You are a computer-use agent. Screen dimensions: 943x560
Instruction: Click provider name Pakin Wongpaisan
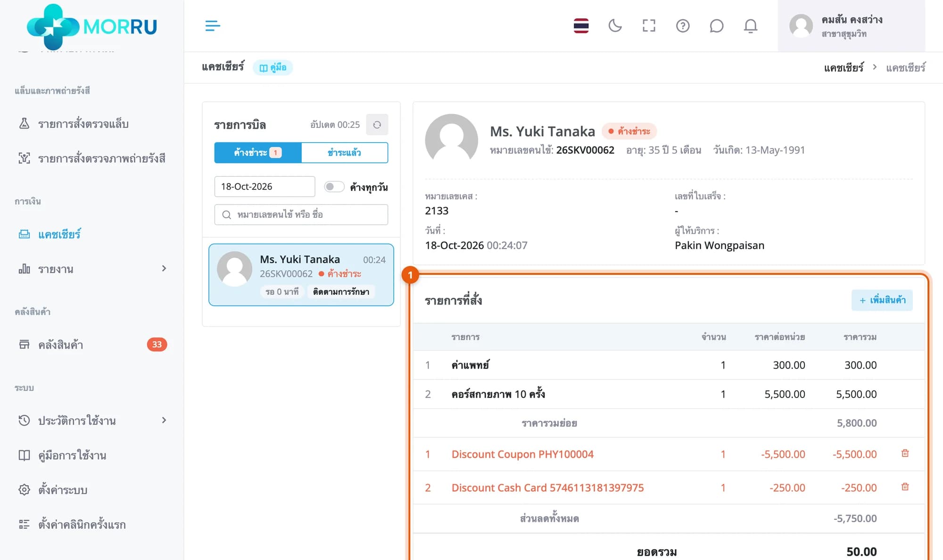pos(720,246)
